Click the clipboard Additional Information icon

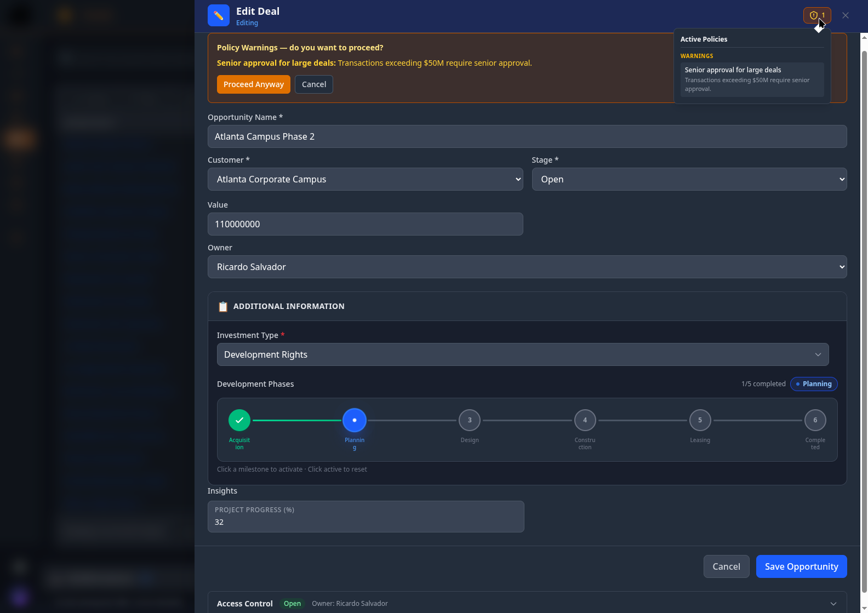tap(223, 307)
